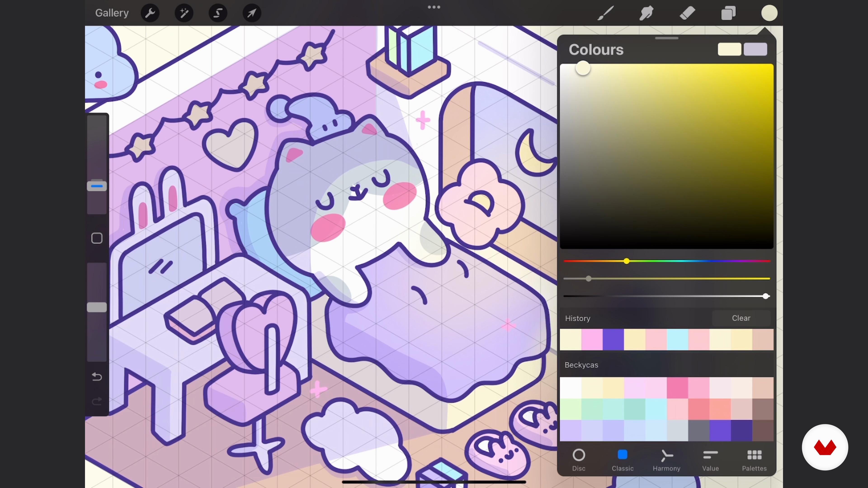The image size is (868, 488).
Task: Select the secondary lavender colour swatch in header
Action: pos(755,49)
